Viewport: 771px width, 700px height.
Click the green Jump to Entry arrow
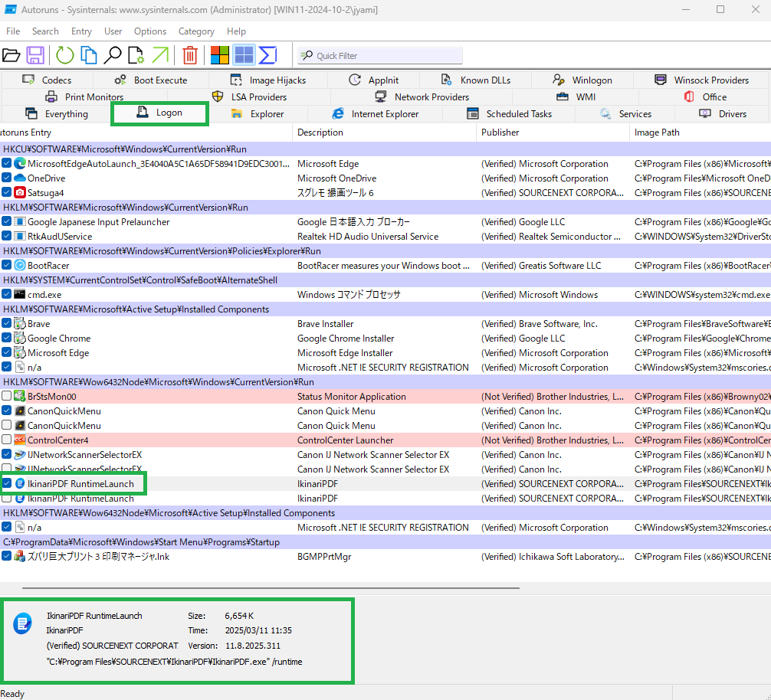[160, 55]
